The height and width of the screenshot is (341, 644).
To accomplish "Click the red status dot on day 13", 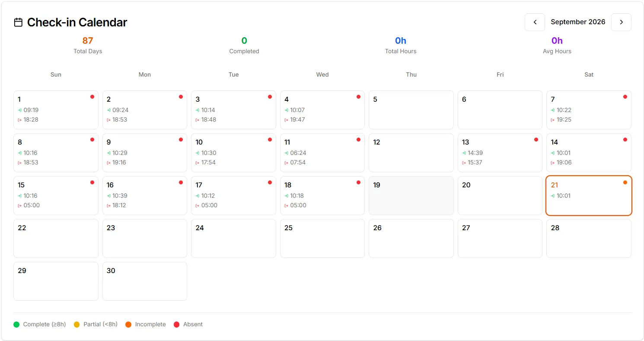I will pyautogui.click(x=536, y=140).
